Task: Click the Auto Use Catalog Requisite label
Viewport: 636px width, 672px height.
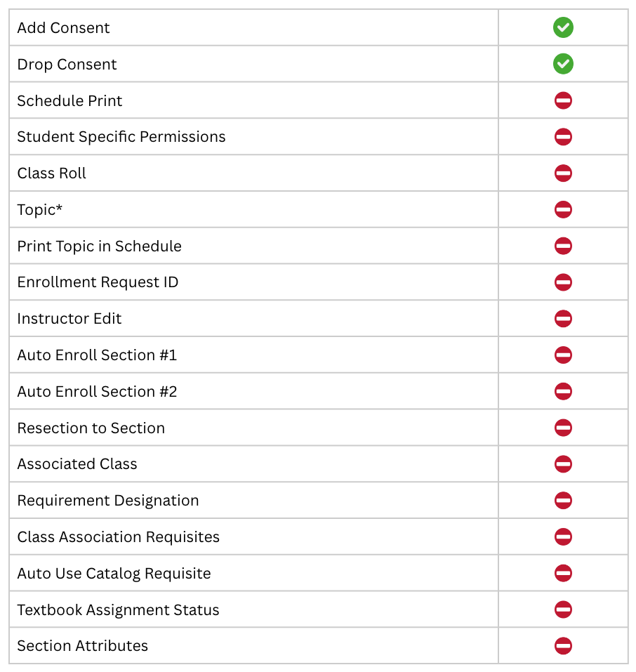Action: tap(114, 574)
